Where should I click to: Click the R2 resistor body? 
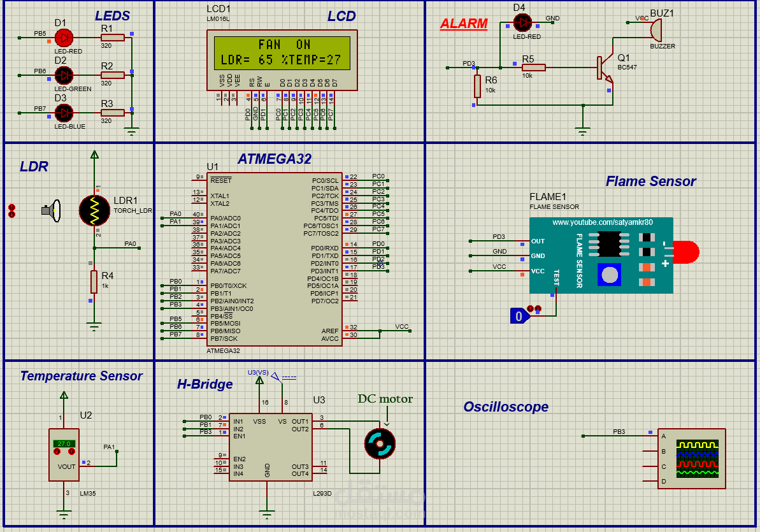tap(113, 75)
